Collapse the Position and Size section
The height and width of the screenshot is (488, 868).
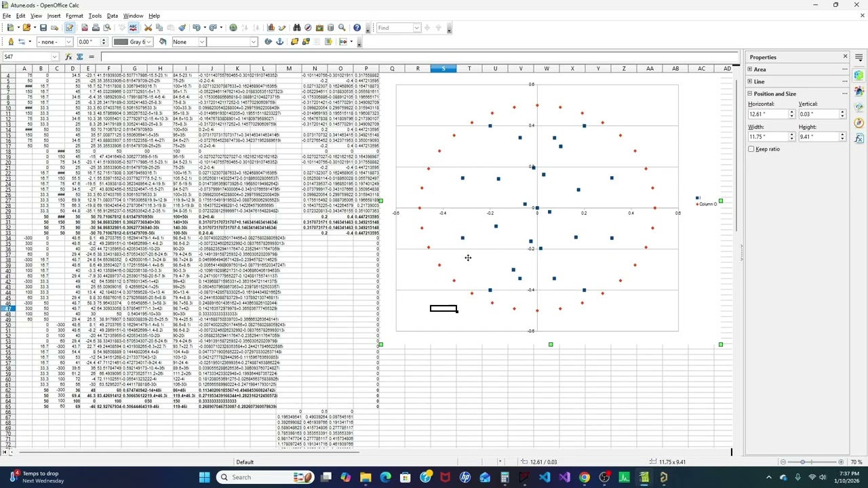(x=750, y=94)
